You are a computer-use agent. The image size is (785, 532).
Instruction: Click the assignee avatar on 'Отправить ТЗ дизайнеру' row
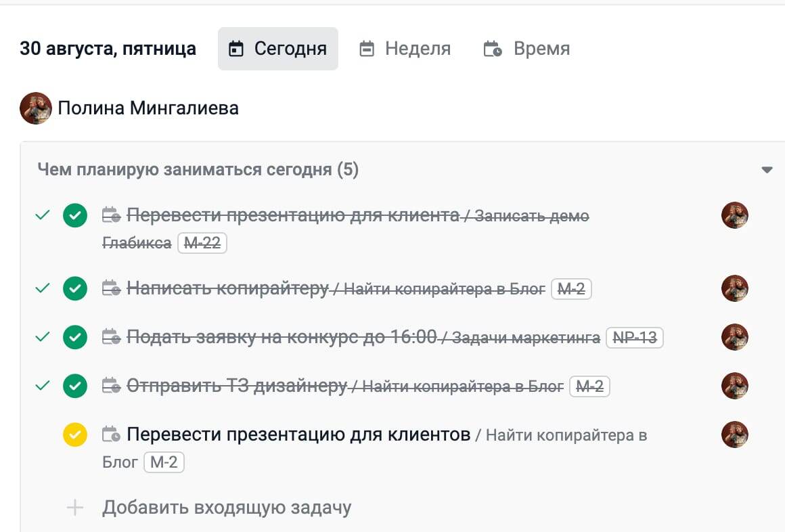tap(735, 386)
